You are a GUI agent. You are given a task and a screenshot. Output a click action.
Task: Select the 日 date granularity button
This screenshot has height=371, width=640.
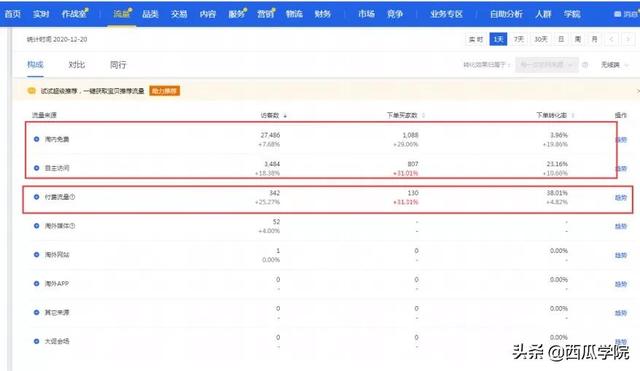tap(561, 39)
